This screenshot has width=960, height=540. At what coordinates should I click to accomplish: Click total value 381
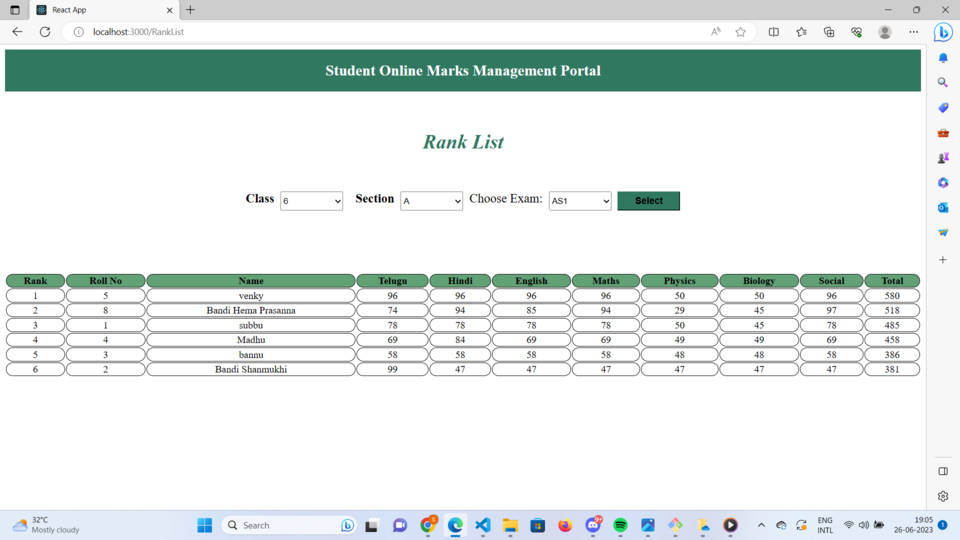pyautogui.click(x=892, y=369)
